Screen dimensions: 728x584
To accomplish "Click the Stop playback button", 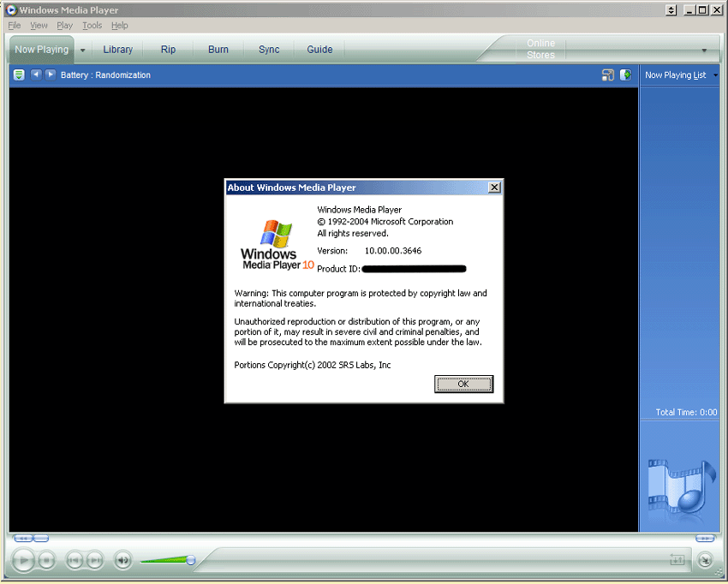I will [46, 560].
